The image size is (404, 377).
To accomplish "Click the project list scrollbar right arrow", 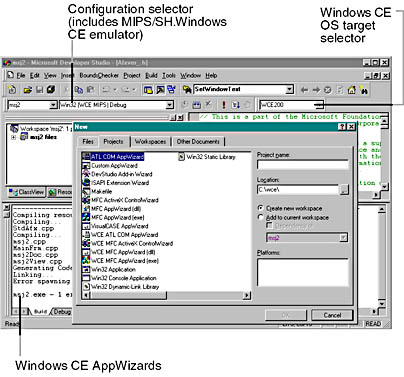I will click(247, 295).
